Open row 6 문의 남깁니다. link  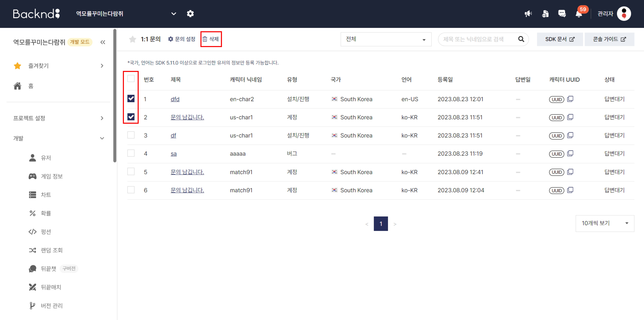(187, 190)
